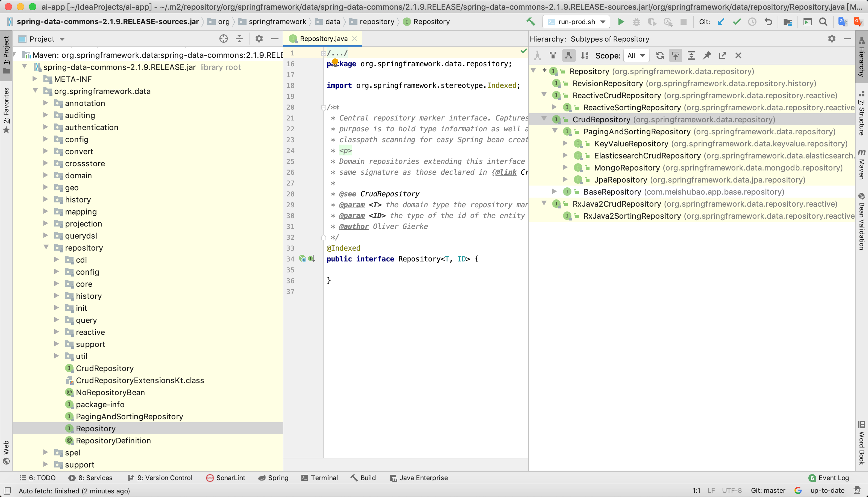Open the Maven side panel
The image size is (868, 497).
click(x=862, y=164)
